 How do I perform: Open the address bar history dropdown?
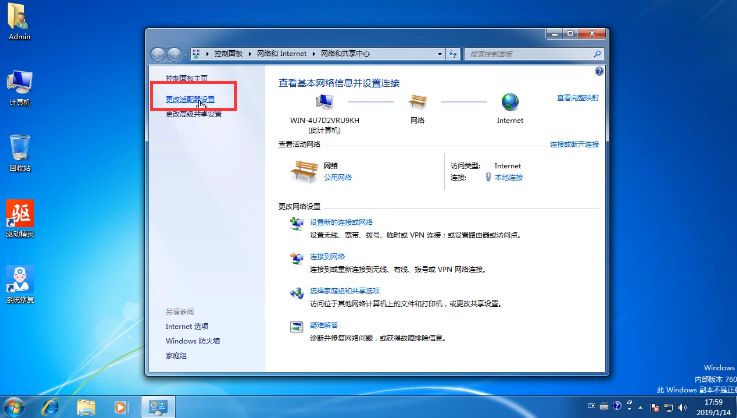pyautogui.click(x=440, y=54)
